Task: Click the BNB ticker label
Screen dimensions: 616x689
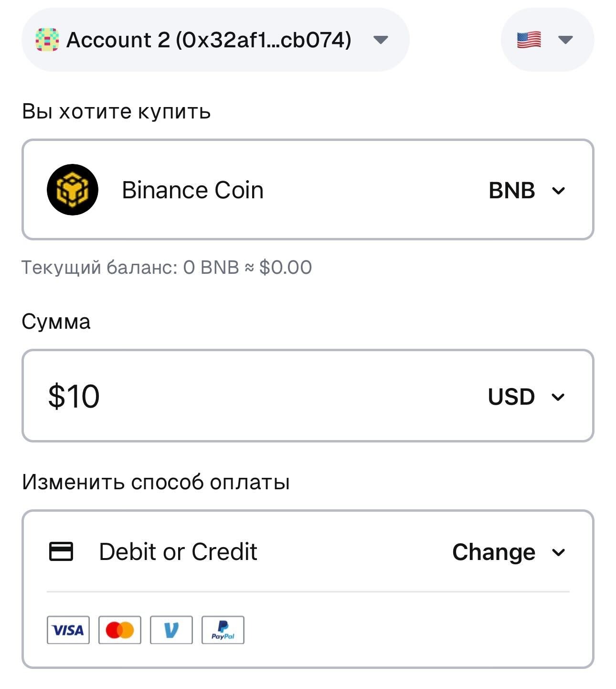Action: (x=512, y=191)
